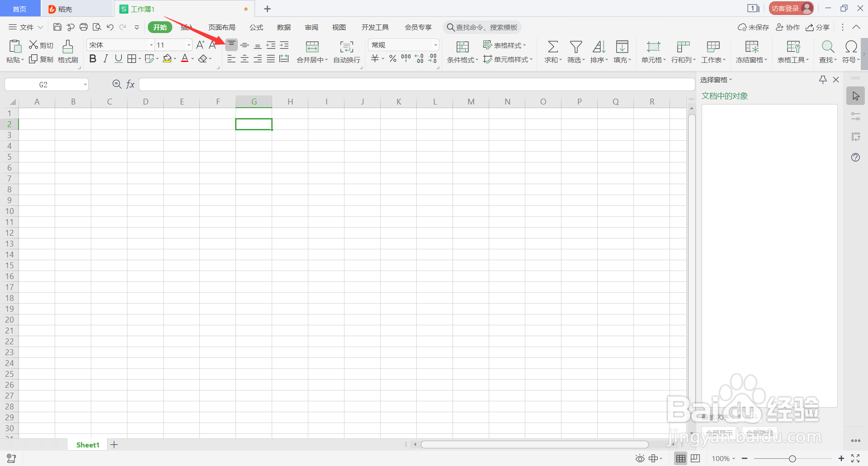Toggle Middle Align vertical button
This screenshot has height=466, width=868.
tap(245, 45)
